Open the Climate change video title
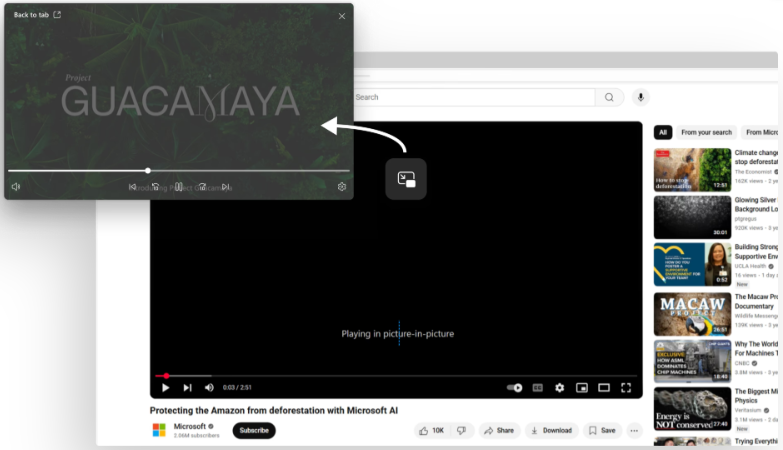Screen dimensions: 783x450 (756, 157)
